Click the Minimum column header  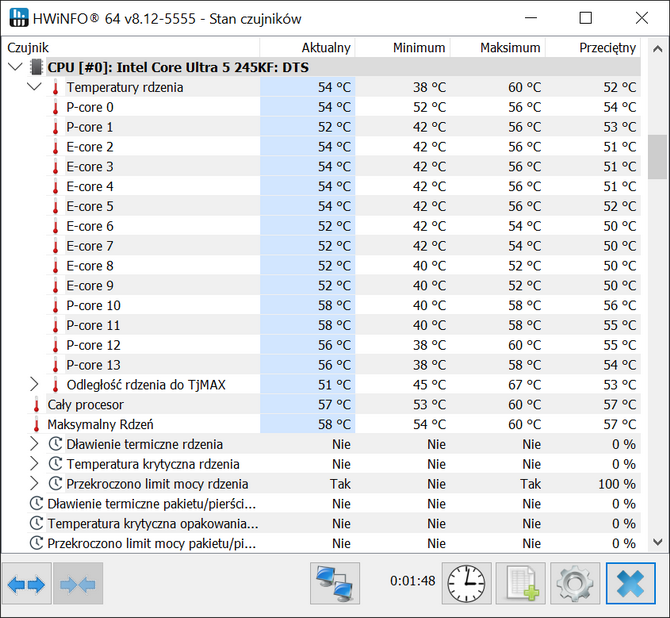click(403, 47)
